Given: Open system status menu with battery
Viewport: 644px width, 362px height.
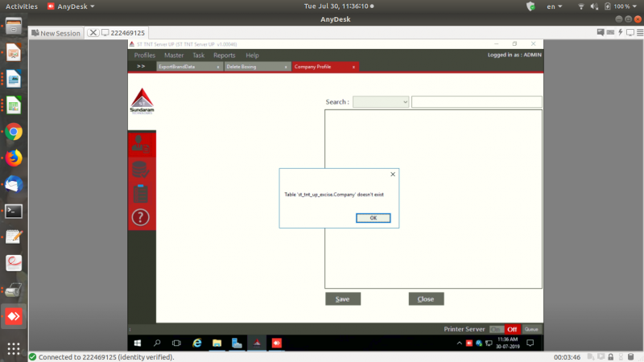Looking at the screenshot, I should [x=607, y=6].
